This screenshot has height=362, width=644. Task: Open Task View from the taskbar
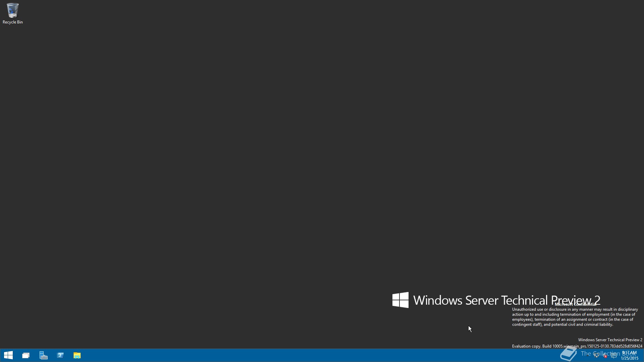(26, 355)
